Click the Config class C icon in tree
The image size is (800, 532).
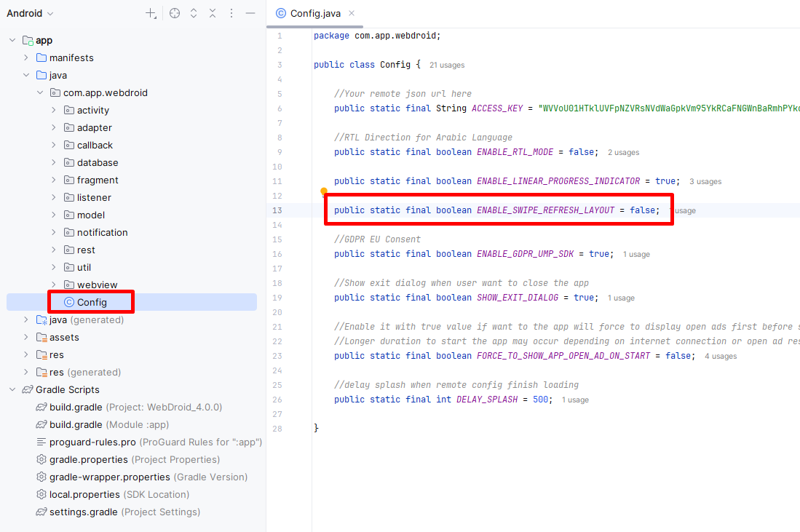(69, 302)
